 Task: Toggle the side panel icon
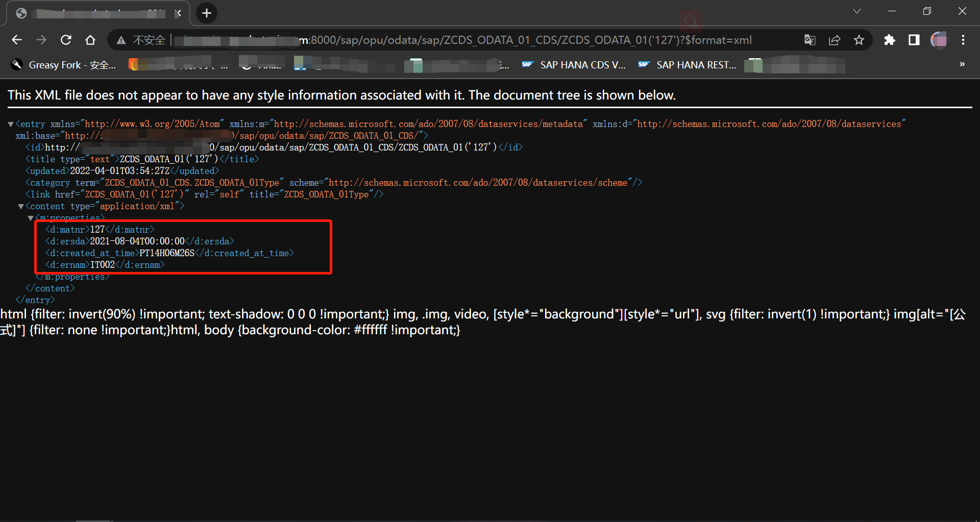coord(914,40)
